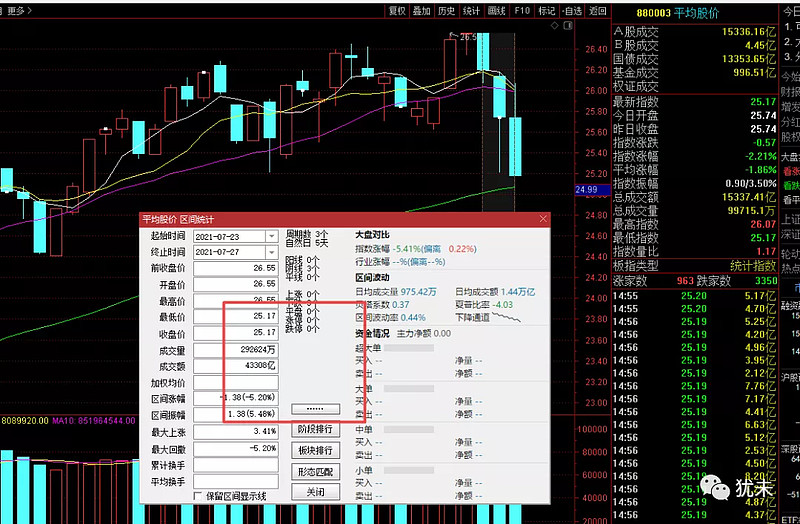Open 阶段排行 ranking

pos(315,429)
